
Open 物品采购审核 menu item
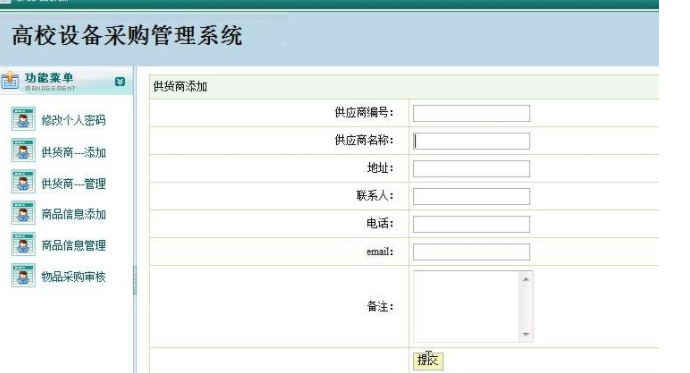coord(73,277)
